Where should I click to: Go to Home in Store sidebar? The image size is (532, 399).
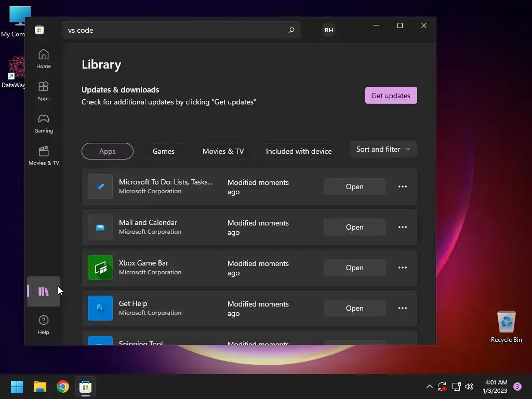coord(44,59)
